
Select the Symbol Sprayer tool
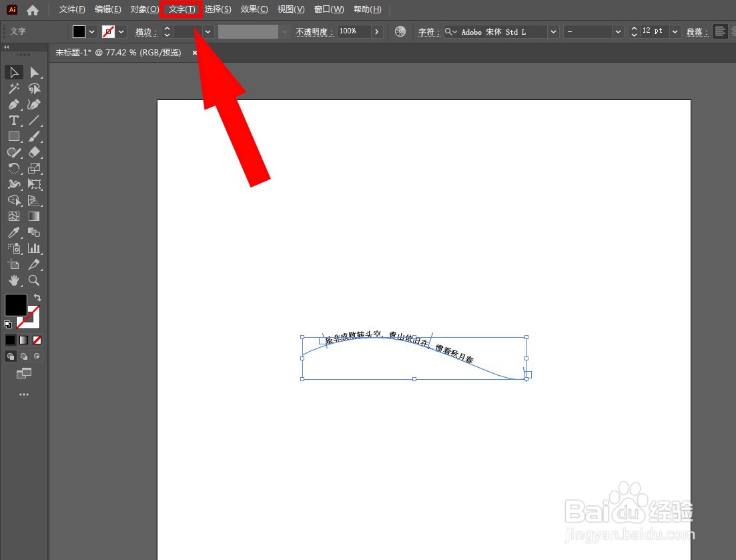13,248
